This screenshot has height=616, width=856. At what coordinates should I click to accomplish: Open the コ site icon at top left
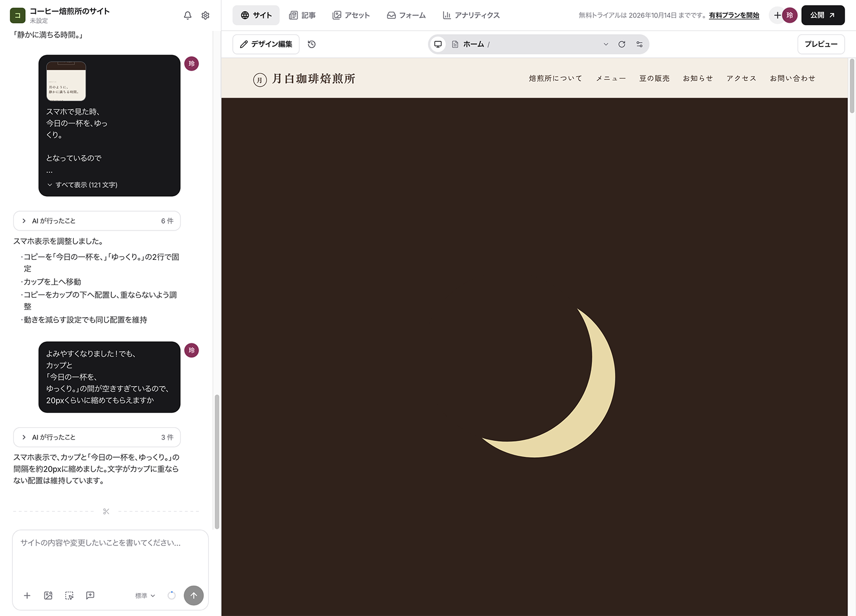18,16
